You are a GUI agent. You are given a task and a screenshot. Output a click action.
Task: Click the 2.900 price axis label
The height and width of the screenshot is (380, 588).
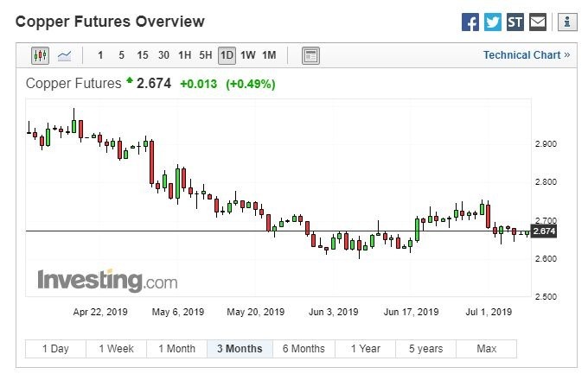click(546, 143)
